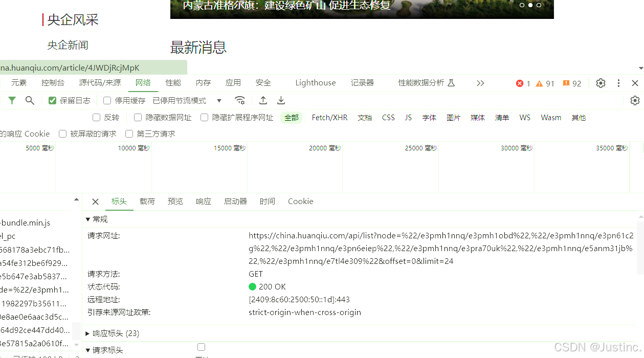644x358 pixels.
Task: Click the request list vertical scrollbar
Action: pos(76,331)
